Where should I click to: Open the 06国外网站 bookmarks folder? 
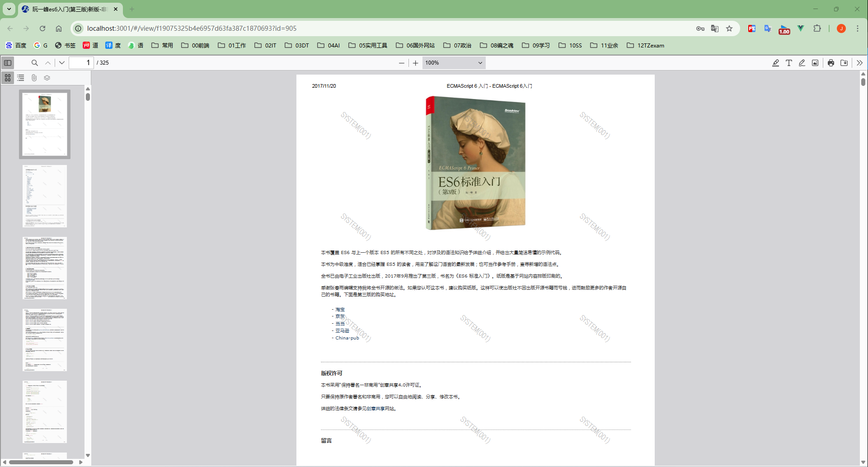click(415, 45)
